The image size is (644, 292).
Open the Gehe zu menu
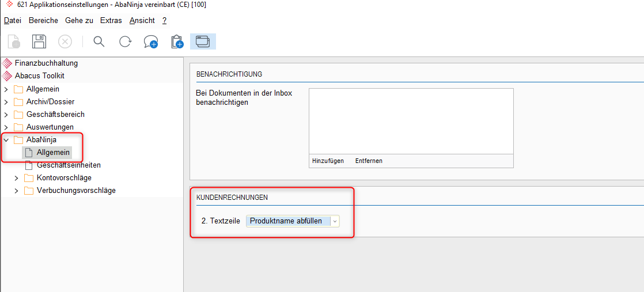click(79, 21)
